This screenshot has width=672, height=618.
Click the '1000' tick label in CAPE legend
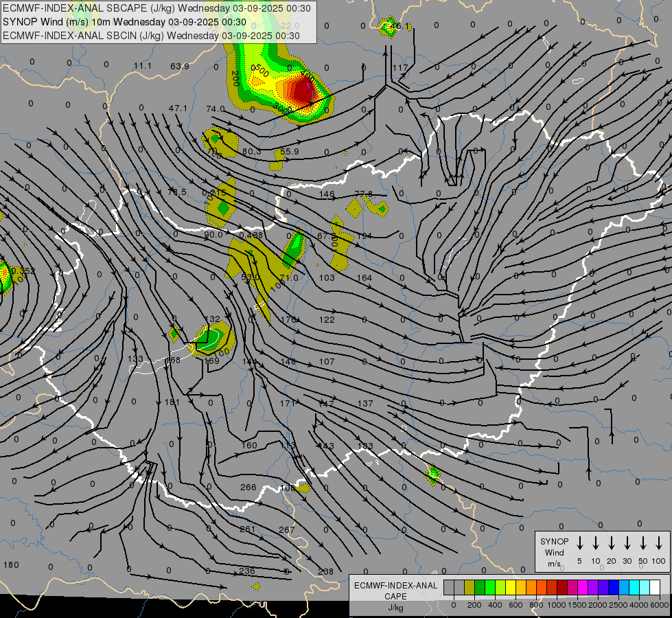pyautogui.click(x=556, y=605)
